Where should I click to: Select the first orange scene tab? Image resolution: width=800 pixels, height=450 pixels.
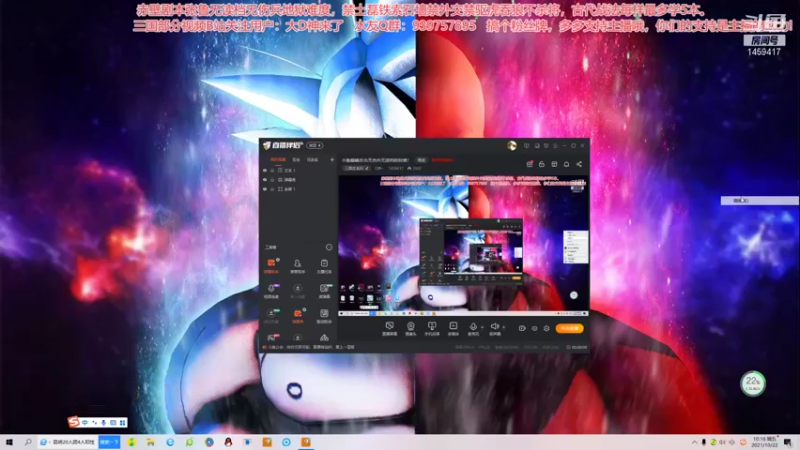pos(278,160)
